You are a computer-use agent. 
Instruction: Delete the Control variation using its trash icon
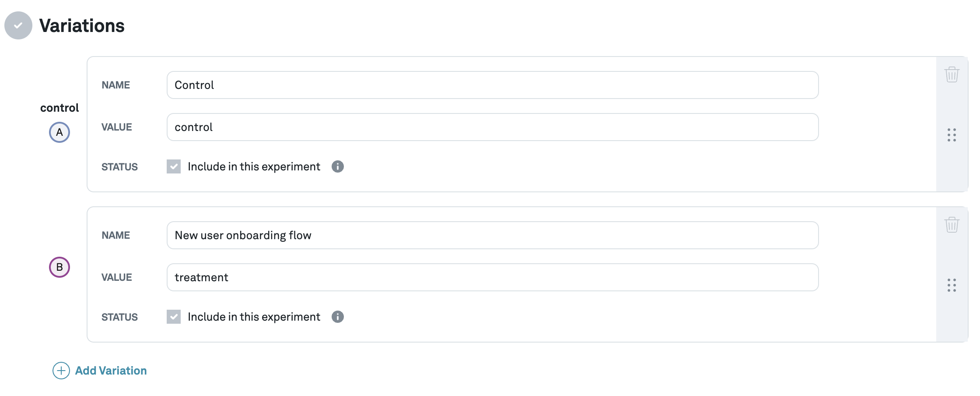coord(952,74)
